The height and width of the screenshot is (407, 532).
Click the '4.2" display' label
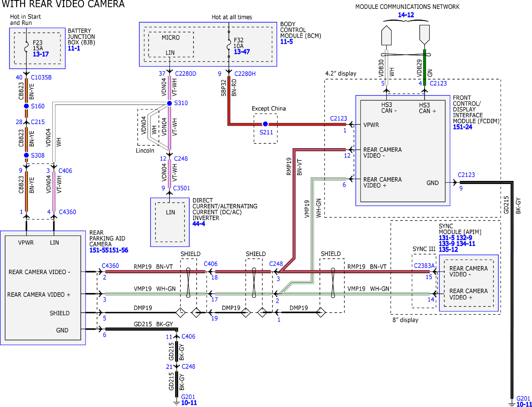click(x=341, y=73)
